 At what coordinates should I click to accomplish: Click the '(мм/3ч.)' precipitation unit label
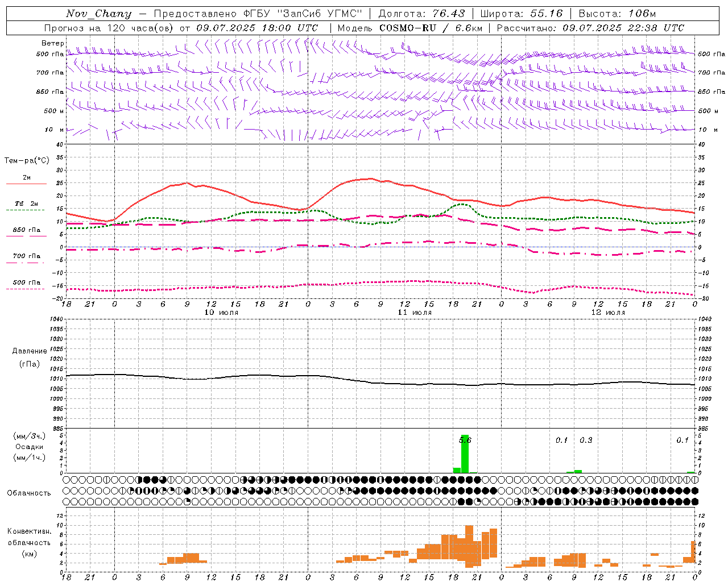(x=30, y=436)
